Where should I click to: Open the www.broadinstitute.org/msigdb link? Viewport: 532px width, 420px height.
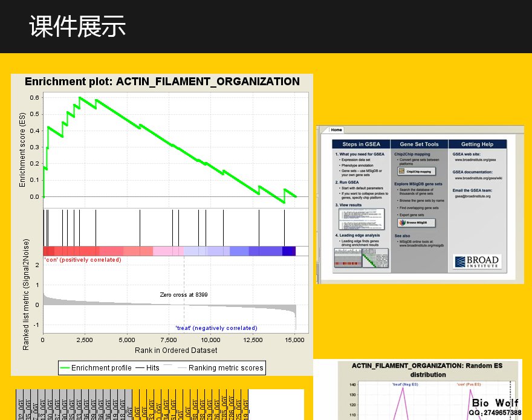tap(421, 245)
